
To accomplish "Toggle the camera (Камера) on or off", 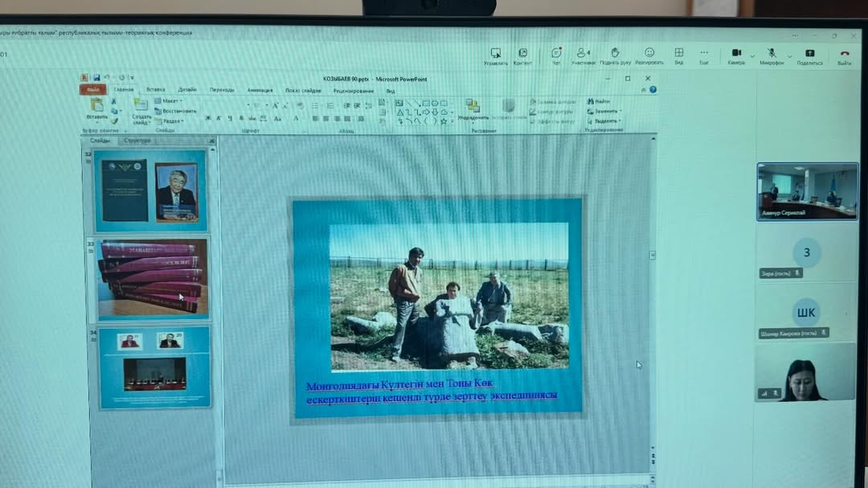I will coord(735,53).
